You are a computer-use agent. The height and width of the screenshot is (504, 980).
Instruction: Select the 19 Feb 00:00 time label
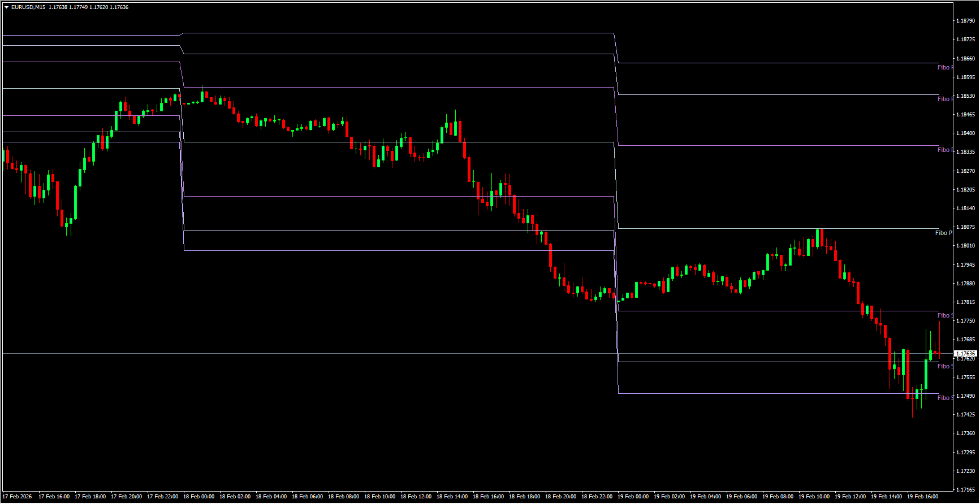click(x=633, y=497)
